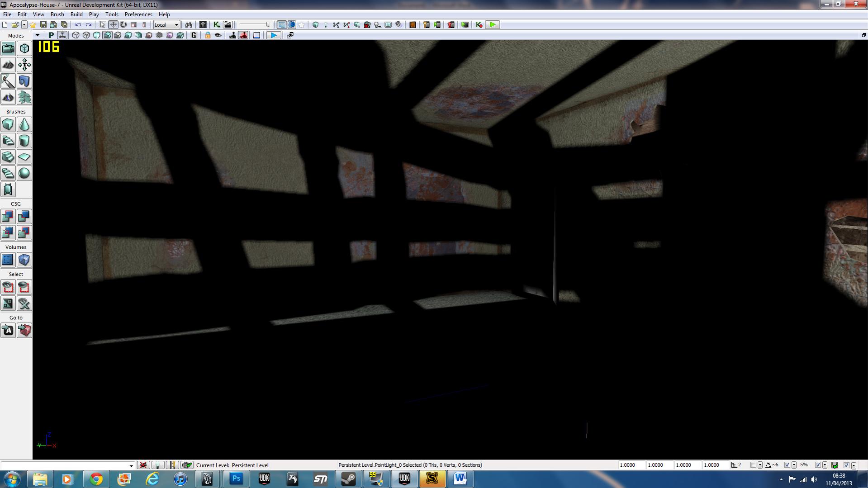
Task: Click the first 1.0000 scale field in status bar
Action: 631,465
